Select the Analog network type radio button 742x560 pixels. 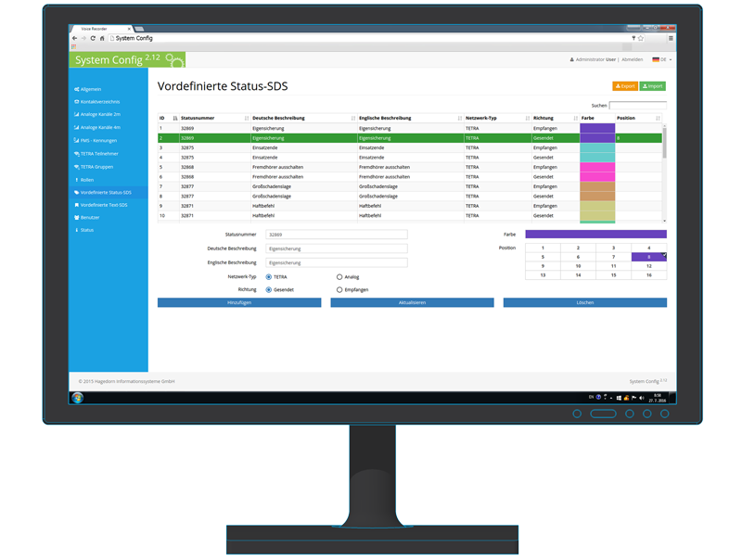pos(339,276)
